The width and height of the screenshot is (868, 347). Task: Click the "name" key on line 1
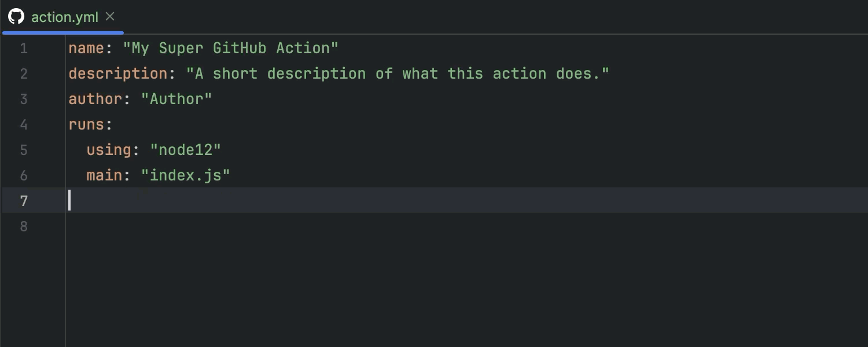(x=86, y=49)
